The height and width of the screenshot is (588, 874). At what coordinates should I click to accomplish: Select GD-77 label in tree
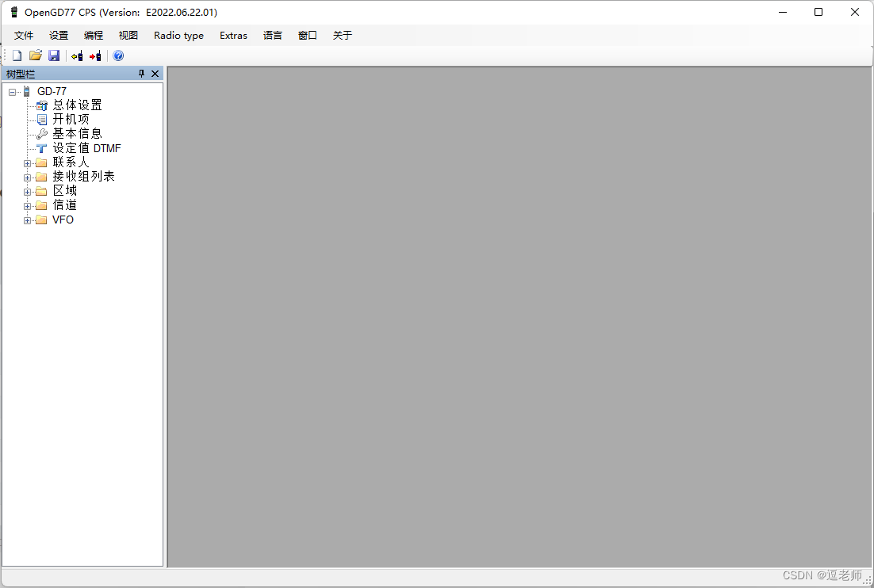[x=52, y=91]
